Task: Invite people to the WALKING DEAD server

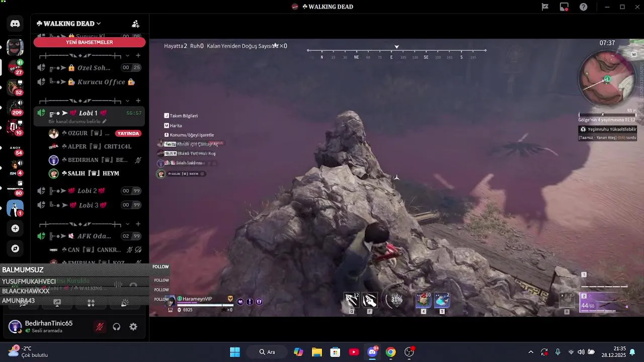Action: click(x=135, y=24)
